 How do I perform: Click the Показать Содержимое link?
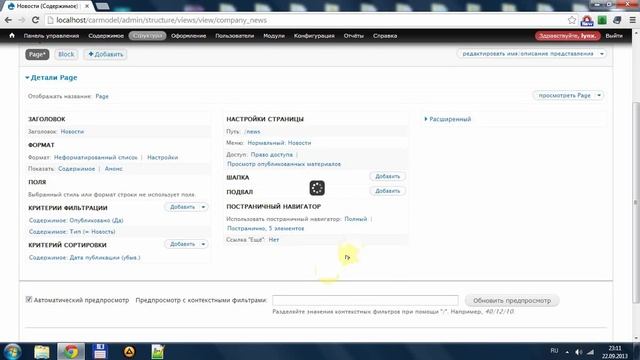[76, 169]
